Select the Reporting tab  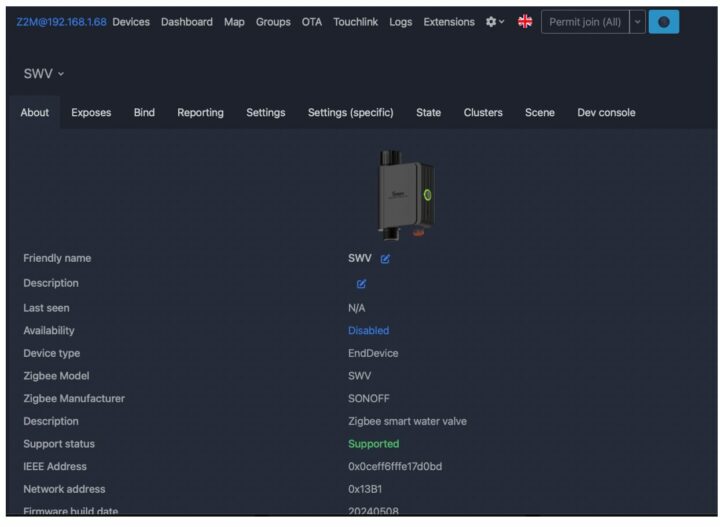tap(200, 113)
